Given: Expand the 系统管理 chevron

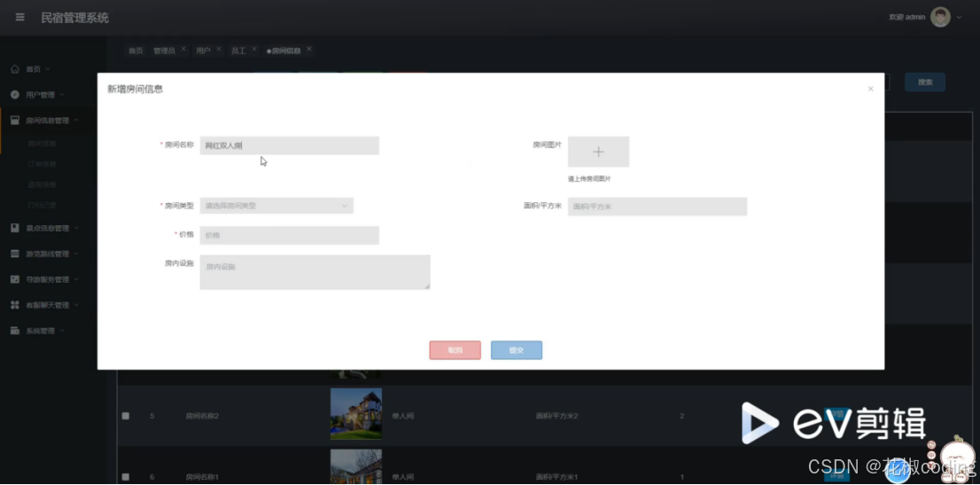Looking at the screenshot, I should (x=62, y=331).
